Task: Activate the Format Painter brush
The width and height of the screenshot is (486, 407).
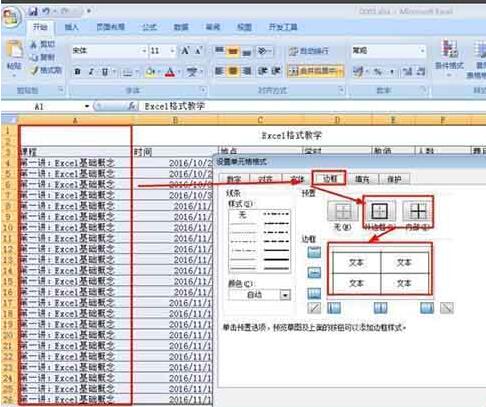Action: coord(46,70)
